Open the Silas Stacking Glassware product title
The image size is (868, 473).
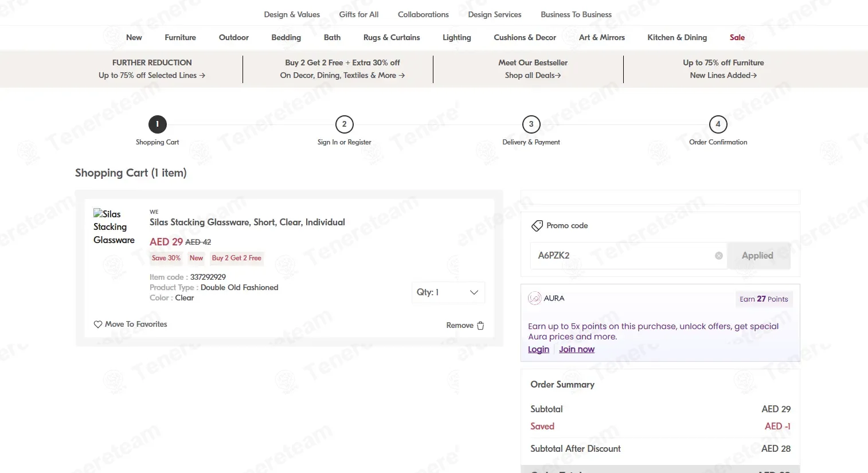click(x=247, y=222)
